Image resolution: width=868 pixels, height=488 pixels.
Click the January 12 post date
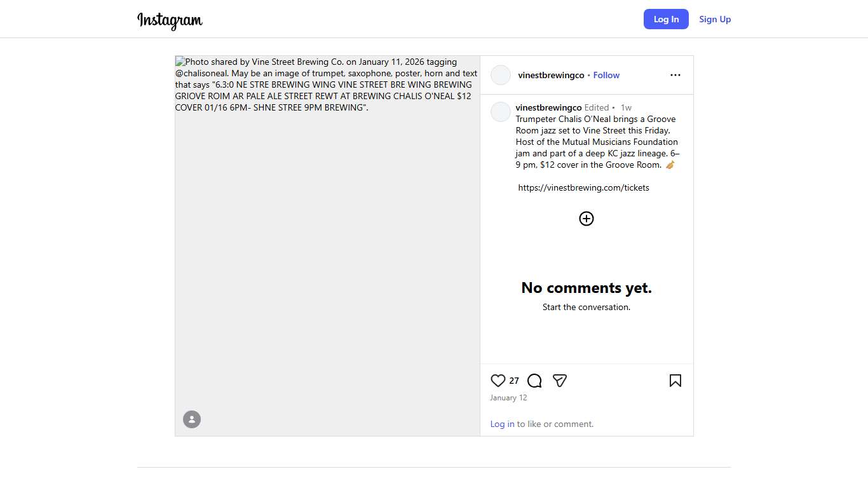click(508, 398)
